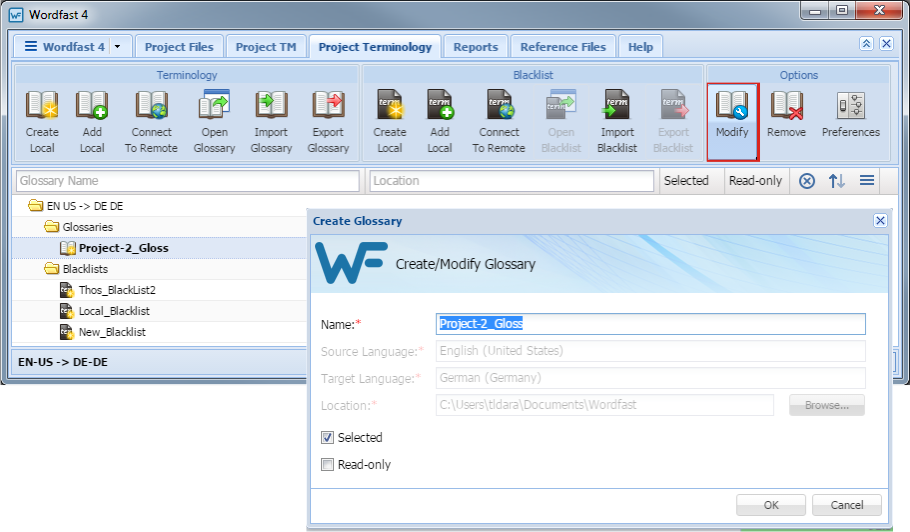Close the tab panel with the X icon
This screenshot has height=532, width=910.
(x=886, y=44)
